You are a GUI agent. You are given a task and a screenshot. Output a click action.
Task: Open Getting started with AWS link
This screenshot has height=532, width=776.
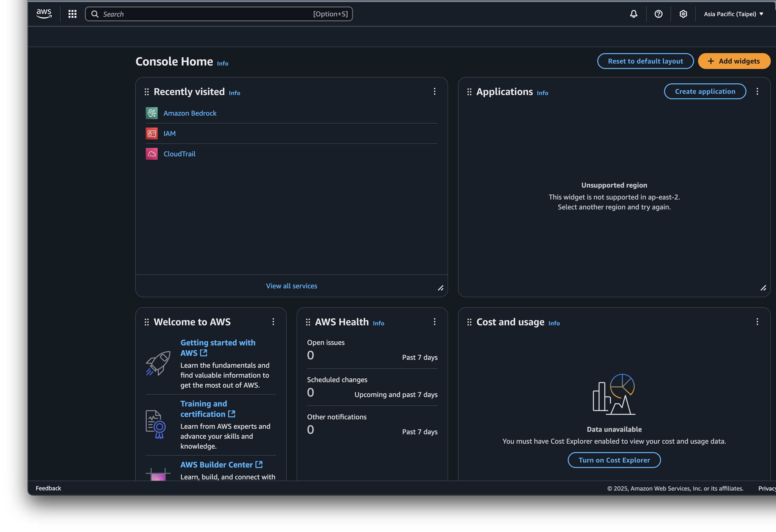(x=218, y=348)
